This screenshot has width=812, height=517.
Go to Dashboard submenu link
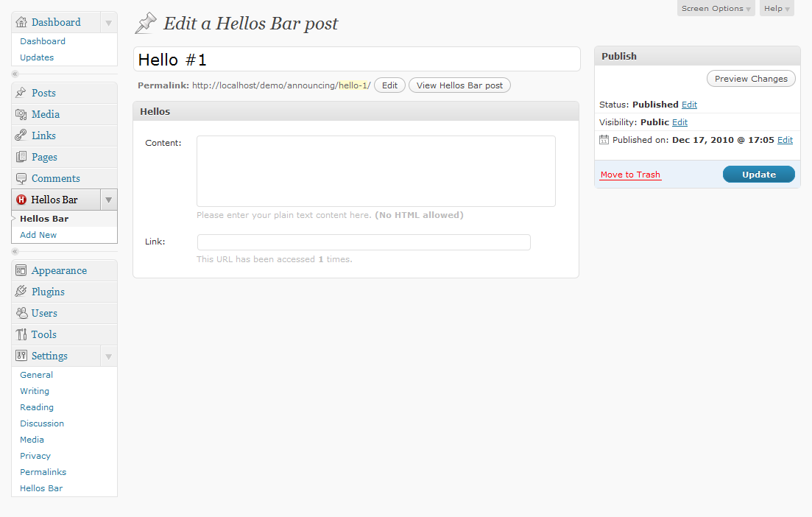pos(43,41)
